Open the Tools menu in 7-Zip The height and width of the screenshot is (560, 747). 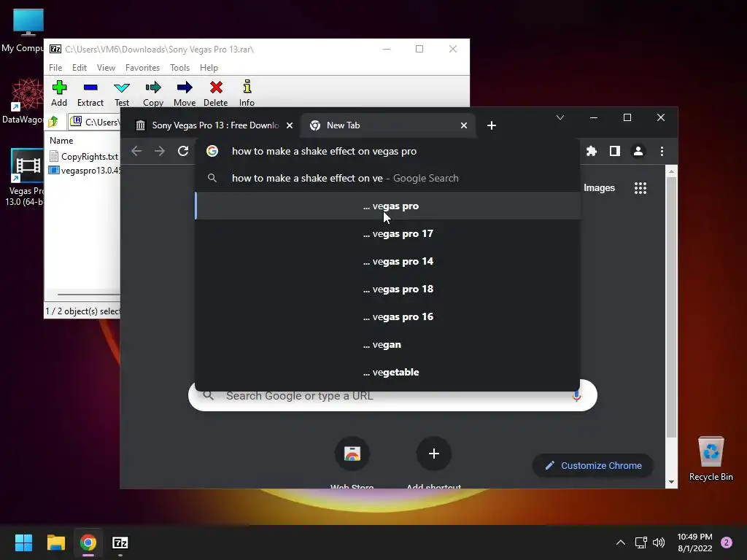(x=179, y=68)
